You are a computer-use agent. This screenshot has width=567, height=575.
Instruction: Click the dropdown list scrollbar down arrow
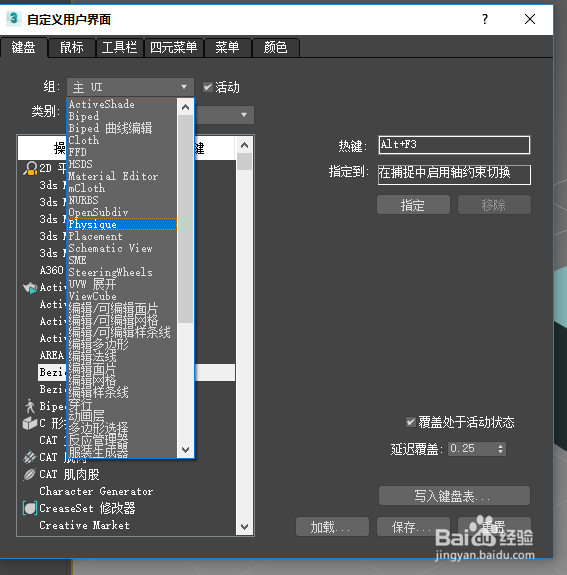[x=186, y=450]
